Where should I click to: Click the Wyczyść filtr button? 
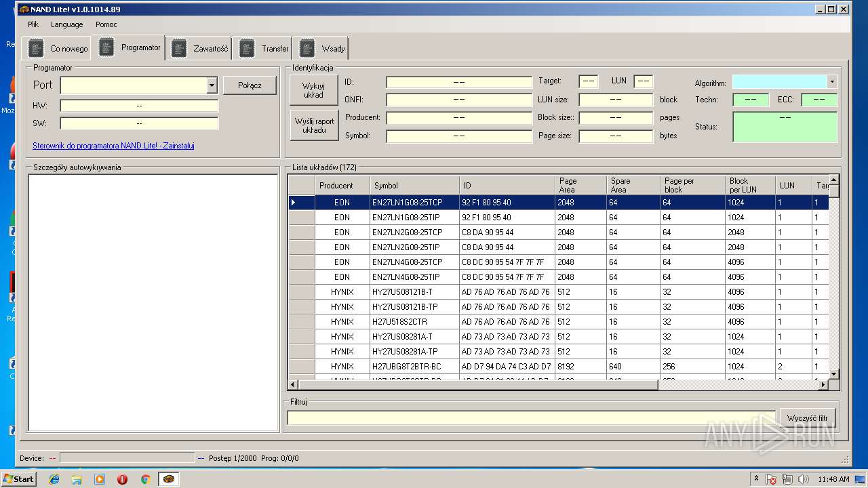(807, 418)
